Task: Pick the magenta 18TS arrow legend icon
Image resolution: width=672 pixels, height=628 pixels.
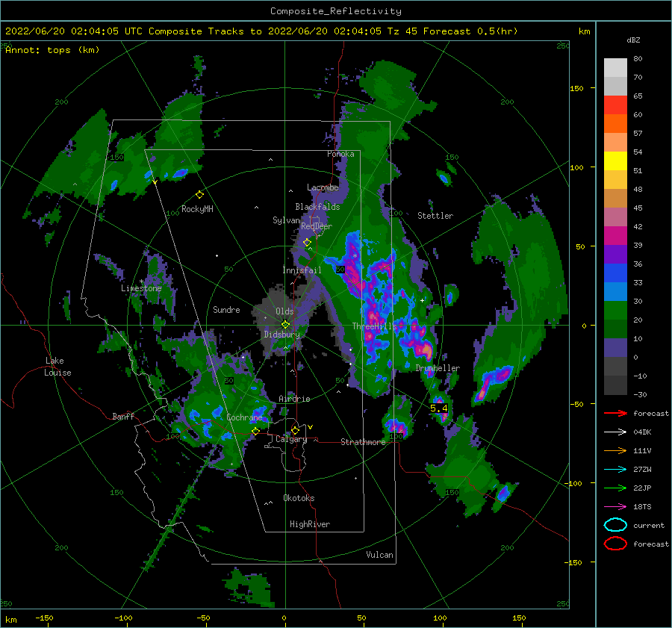Action: tap(615, 507)
